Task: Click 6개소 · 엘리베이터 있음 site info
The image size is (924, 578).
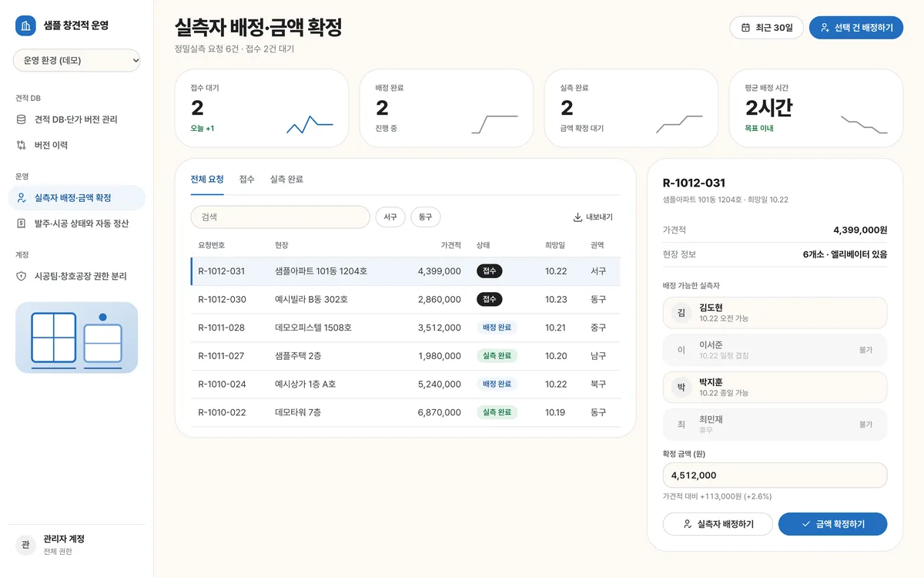Action: tap(845, 254)
